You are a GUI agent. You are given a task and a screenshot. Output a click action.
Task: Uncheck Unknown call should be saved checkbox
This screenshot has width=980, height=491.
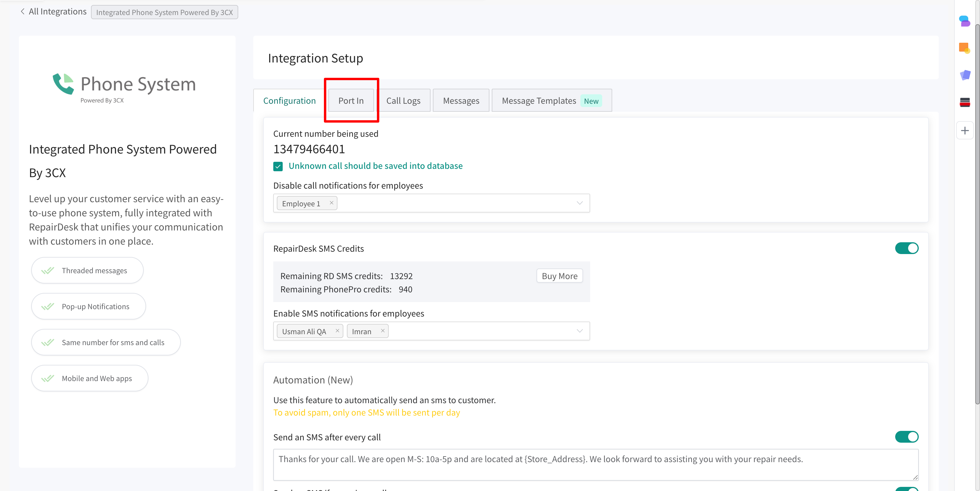pos(278,166)
